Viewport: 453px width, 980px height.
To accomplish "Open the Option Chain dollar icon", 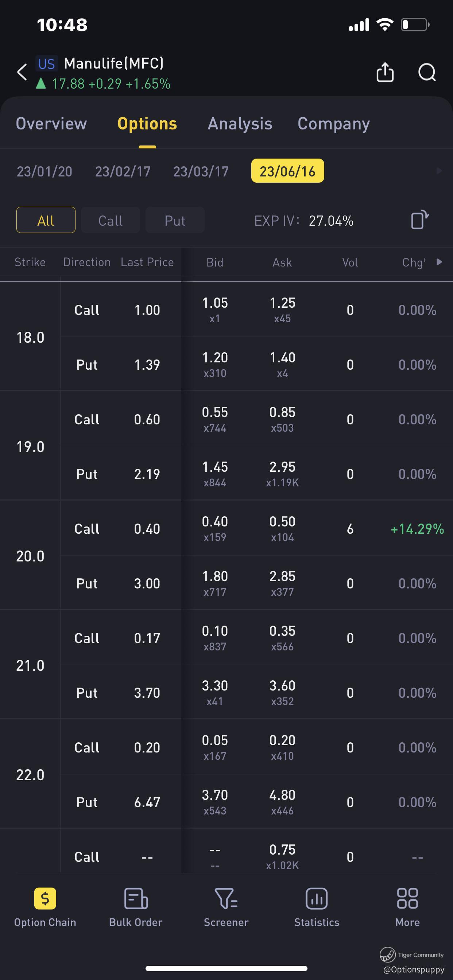I will coord(45,899).
